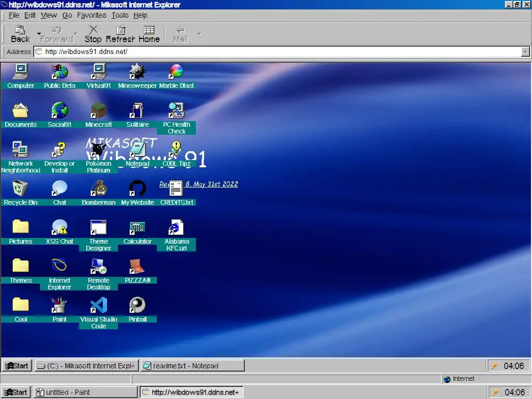Open the Favorites menu
532x399 pixels.
pyautogui.click(x=91, y=15)
